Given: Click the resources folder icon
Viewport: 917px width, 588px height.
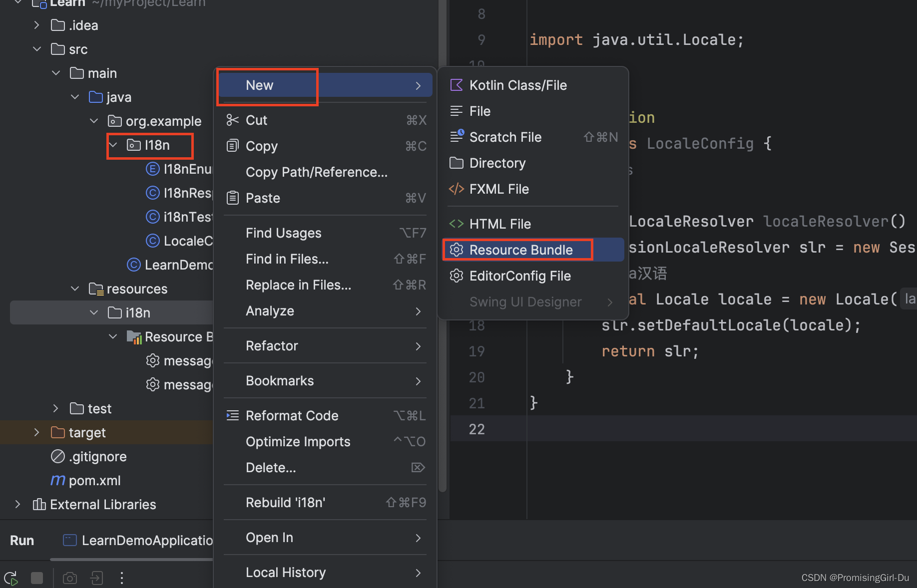Looking at the screenshot, I should tap(96, 289).
